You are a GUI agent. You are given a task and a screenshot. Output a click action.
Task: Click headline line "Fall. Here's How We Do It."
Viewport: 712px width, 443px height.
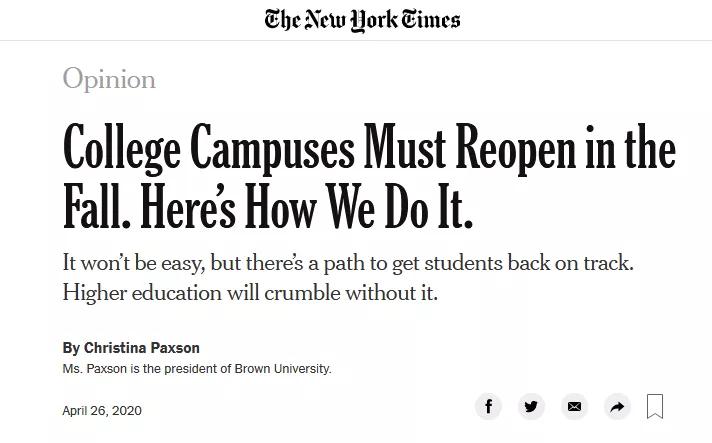coord(267,208)
